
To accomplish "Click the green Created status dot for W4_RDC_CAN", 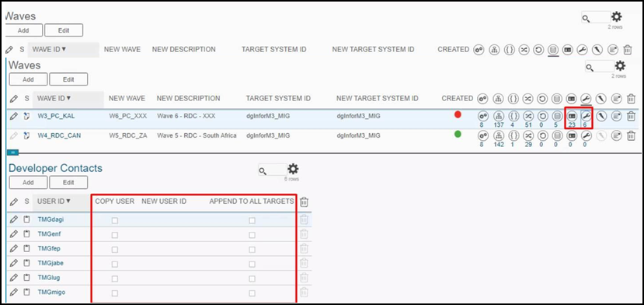I will click(458, 134).
